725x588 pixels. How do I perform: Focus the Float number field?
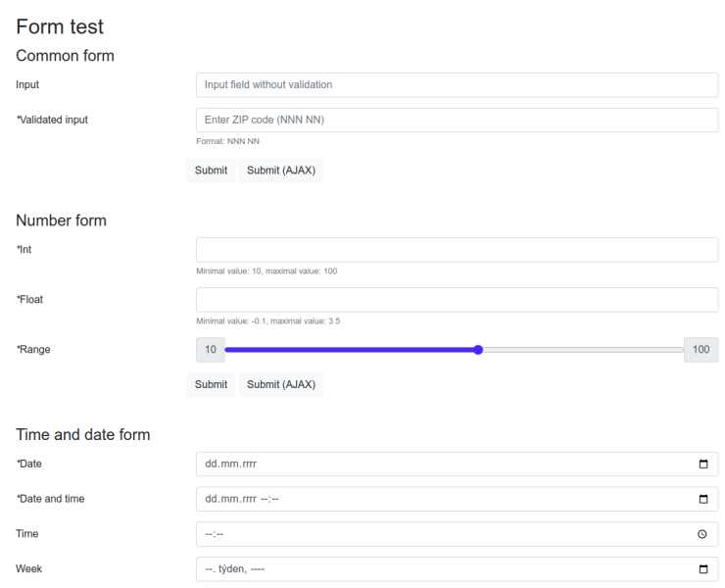click(458, 300)
